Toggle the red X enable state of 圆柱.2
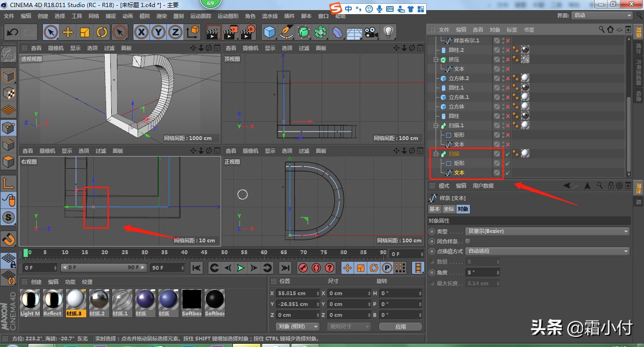This screenshot has width=644, height=347. pos(508,50)
